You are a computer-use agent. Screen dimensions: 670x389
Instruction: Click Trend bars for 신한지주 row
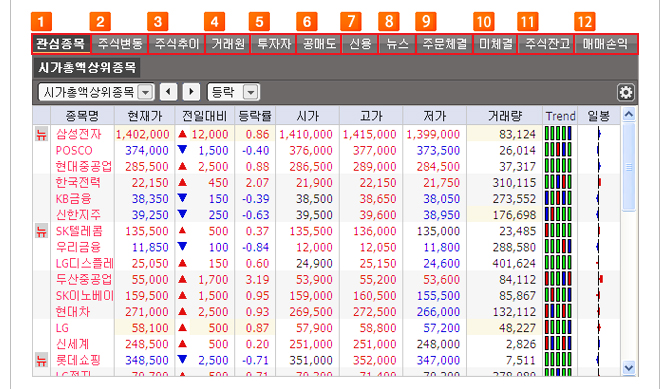coord(558,215)
